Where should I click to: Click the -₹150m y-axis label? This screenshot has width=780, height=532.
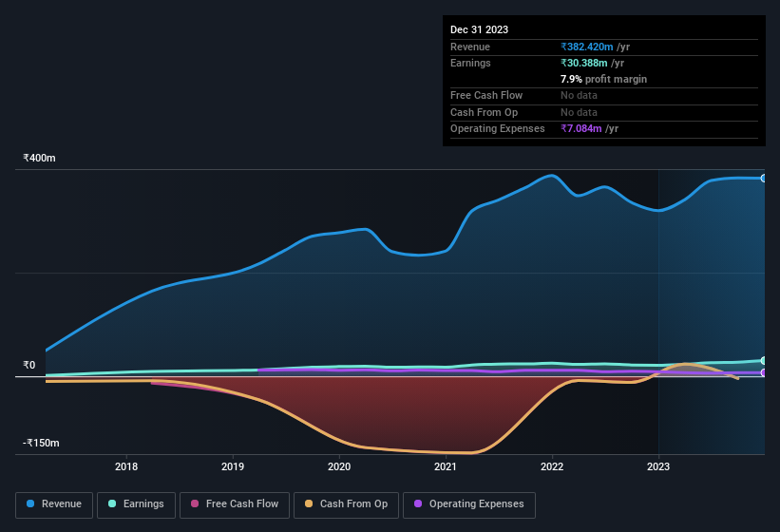(41, 443)
